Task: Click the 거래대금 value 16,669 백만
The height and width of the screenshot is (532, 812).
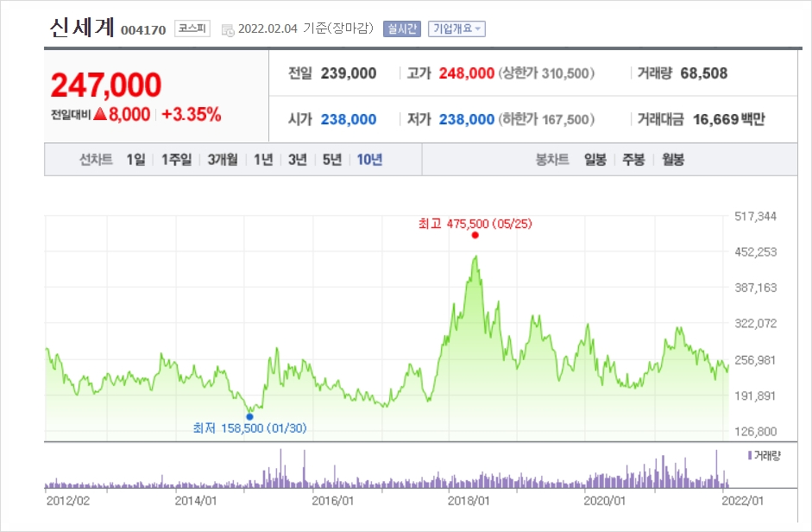Action: click(x=729, y=119)
